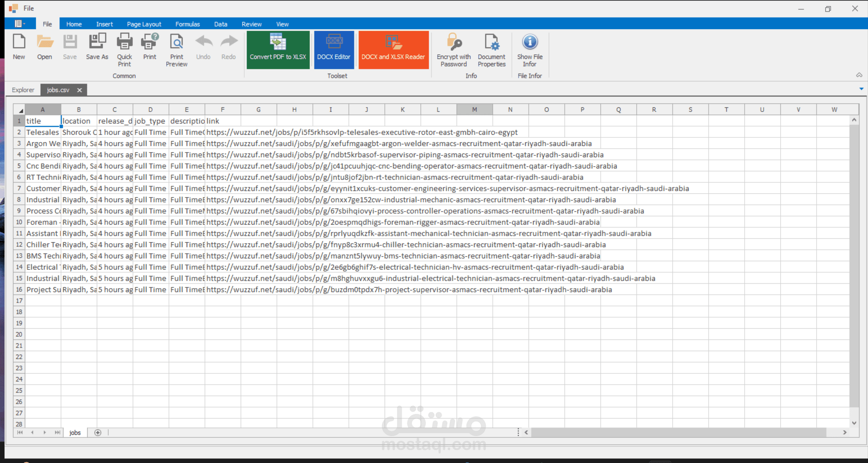Viewport: 868px width, 463px height.
Task: Click the 'location' header cell
Action: [79, 121]
